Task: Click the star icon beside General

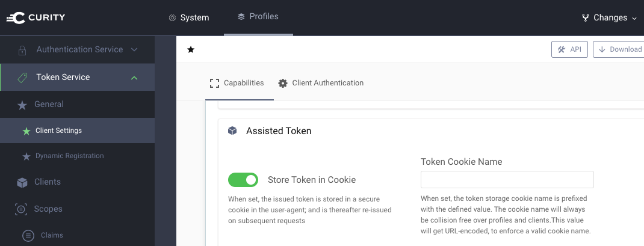Action: [22, 105]
